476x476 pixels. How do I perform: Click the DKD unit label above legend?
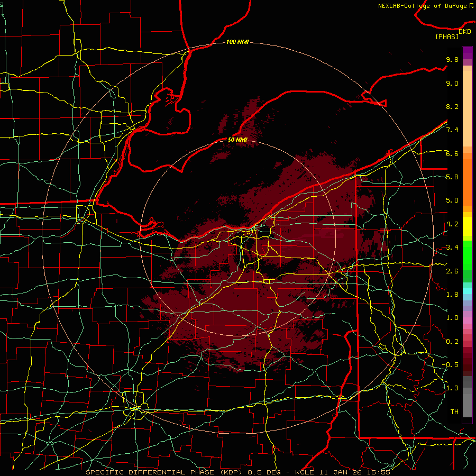click(465, 32)
